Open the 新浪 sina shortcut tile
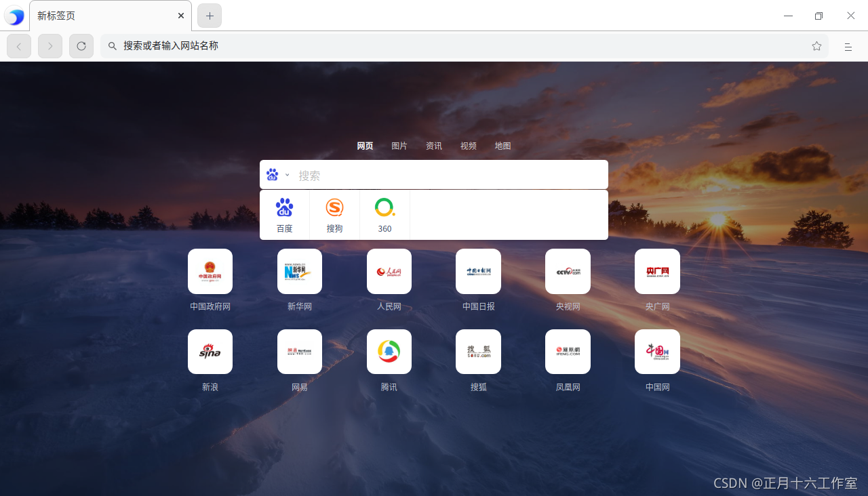The image size is (868, 496). (210, 352)
